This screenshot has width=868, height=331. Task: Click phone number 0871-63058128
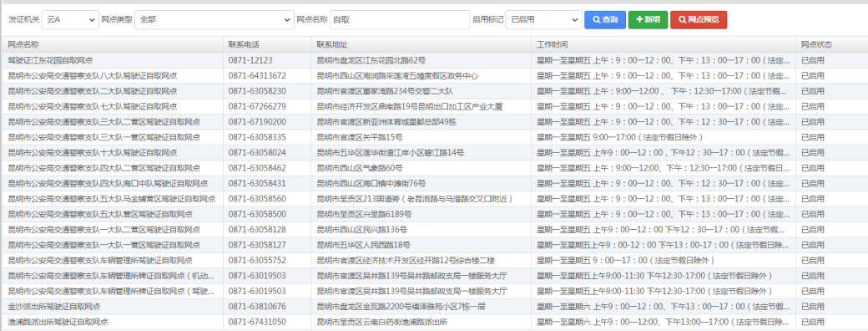[257, 230]
